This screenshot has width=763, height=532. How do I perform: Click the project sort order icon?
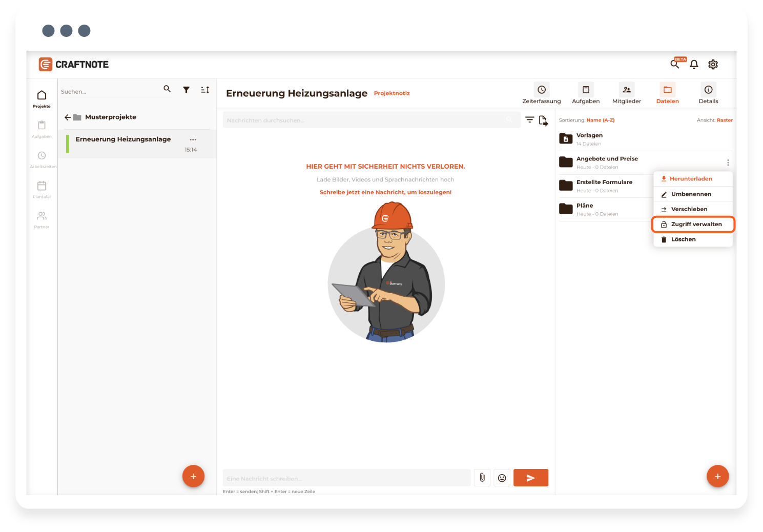point(205,90)
